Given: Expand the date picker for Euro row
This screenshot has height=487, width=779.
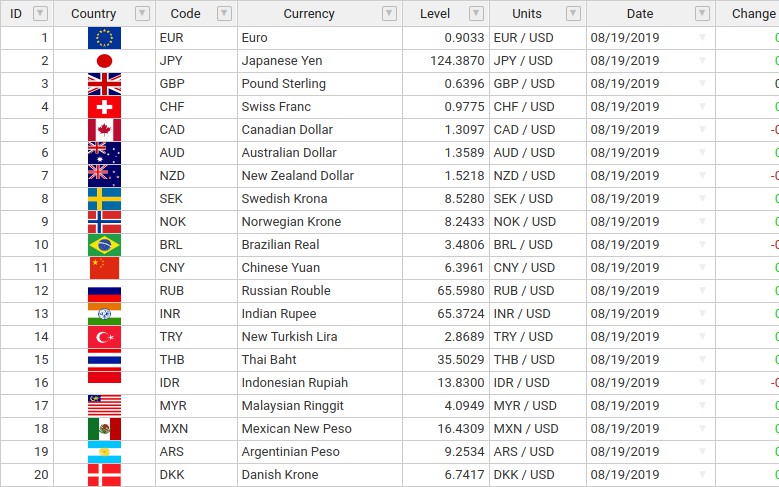Looking at the screenshot, I should pos(702,38).
